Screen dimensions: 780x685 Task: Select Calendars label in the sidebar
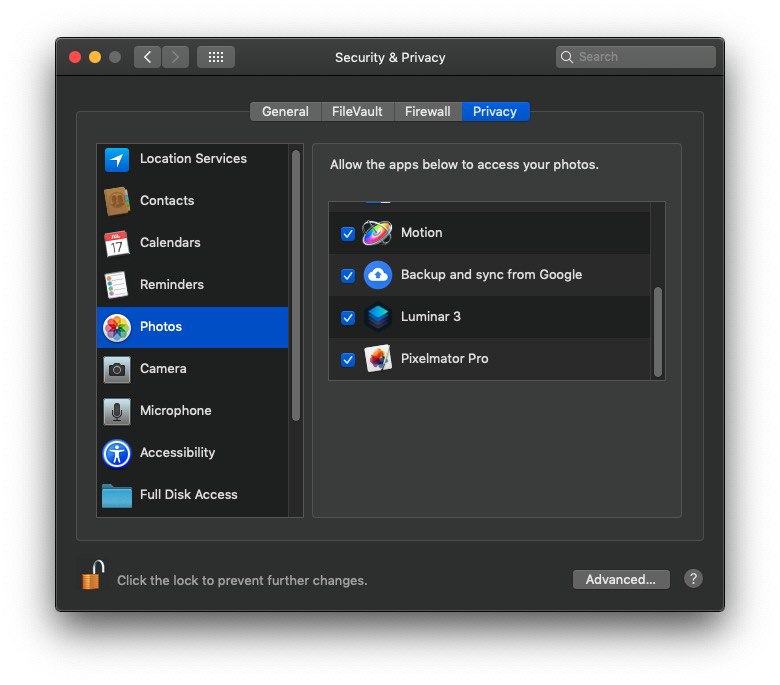tap(170, 243)
